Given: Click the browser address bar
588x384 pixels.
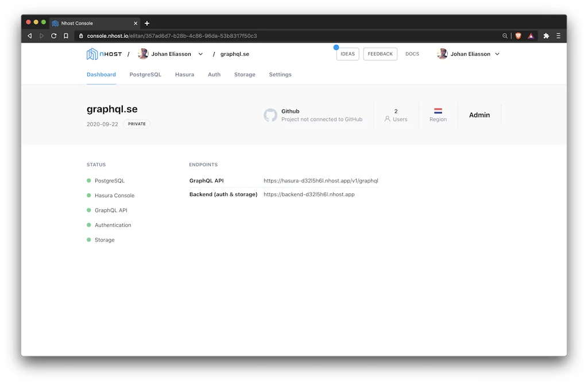Looking at the screenshot, I should (x=230, y=35).
